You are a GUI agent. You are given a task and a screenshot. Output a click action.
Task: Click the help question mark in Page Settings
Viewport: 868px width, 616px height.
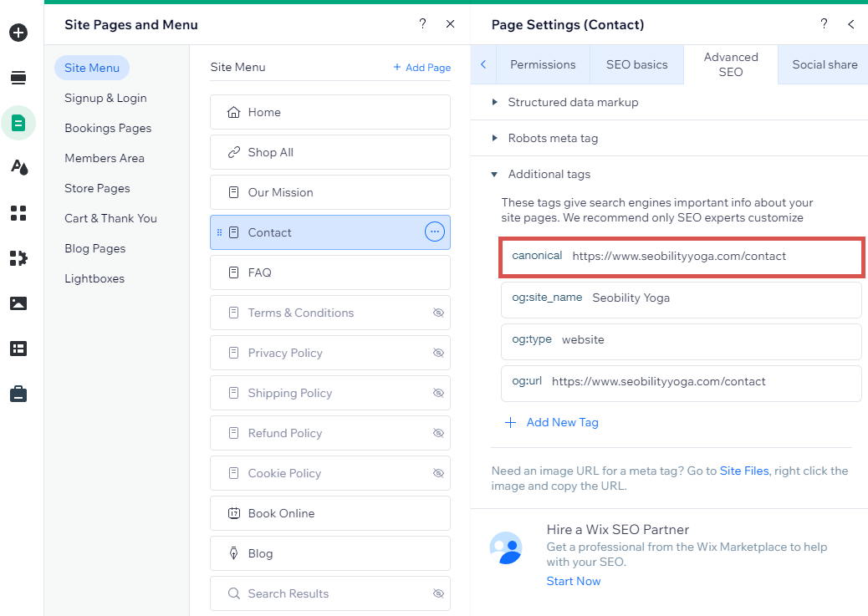[823, 24]
